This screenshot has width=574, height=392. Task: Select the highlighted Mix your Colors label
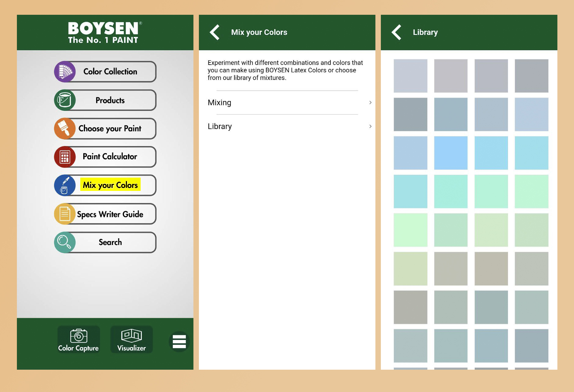click(x=110, y=185)
